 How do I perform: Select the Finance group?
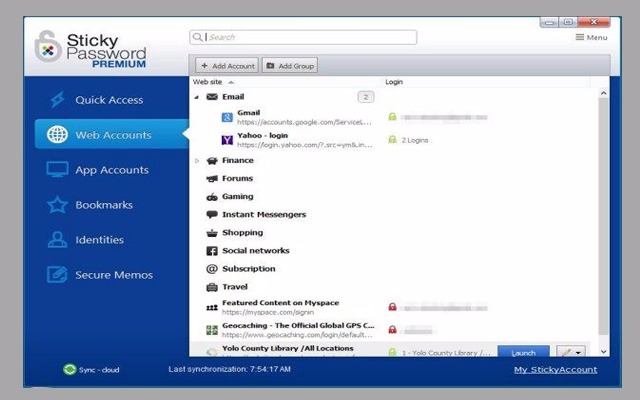click(x=238, y=160)
